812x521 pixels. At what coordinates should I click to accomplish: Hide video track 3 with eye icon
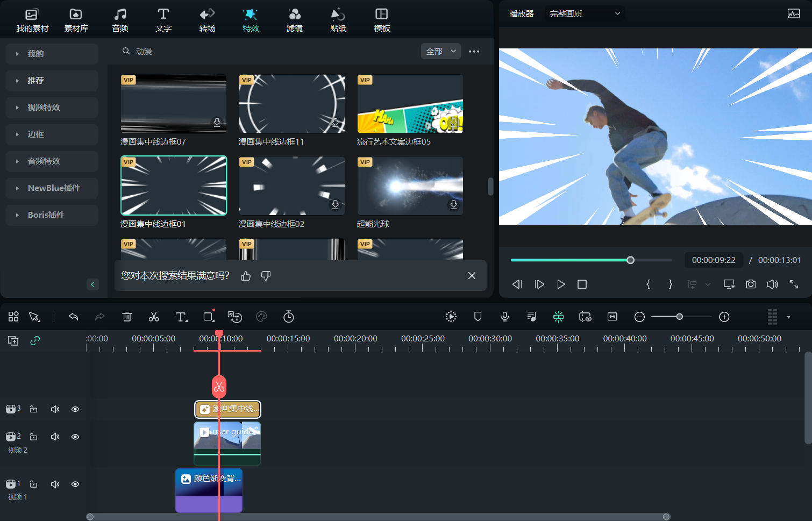pyautogui.click(x=75, y=409)
